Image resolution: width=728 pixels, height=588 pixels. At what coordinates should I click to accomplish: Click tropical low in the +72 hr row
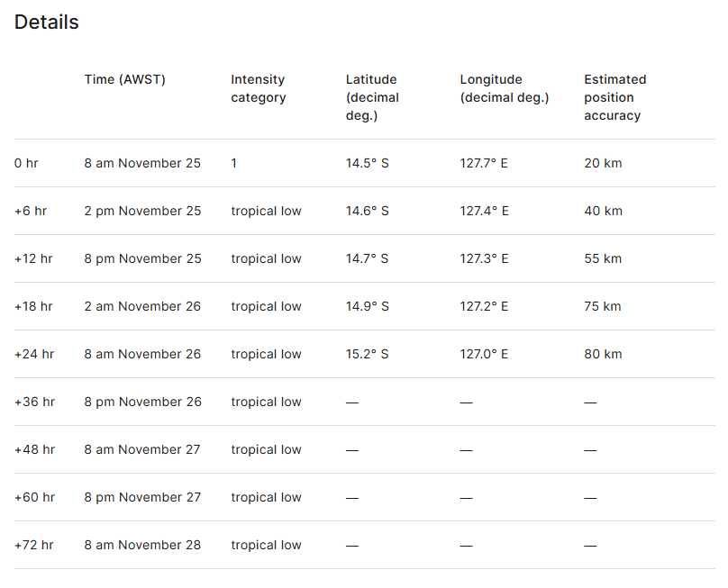[266, 545]
